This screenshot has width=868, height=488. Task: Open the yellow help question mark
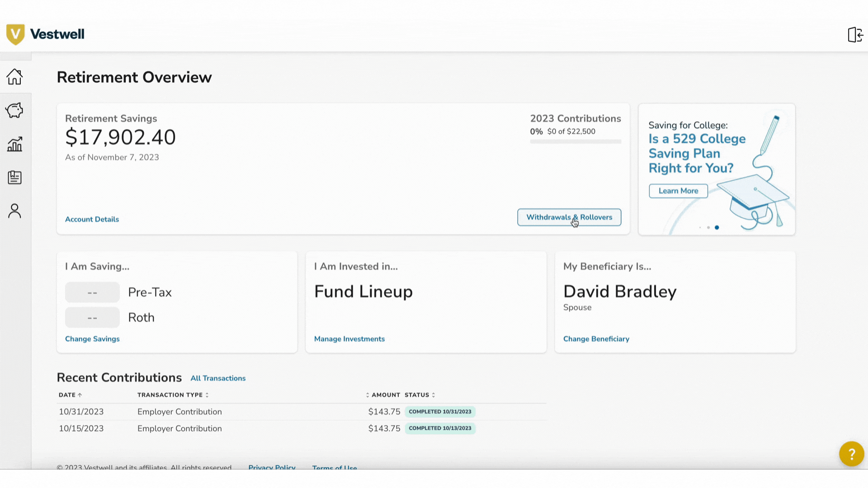pyautogui.click(x=851, y=454)
